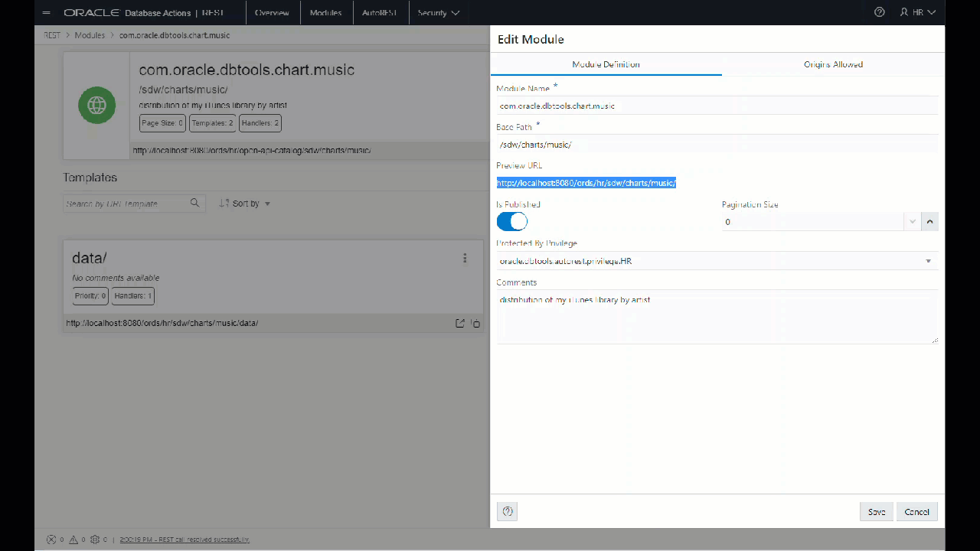The image size is (980, 551).
Task: Switch to Origins Allowed tab
Action: click(x=833, y=64)
